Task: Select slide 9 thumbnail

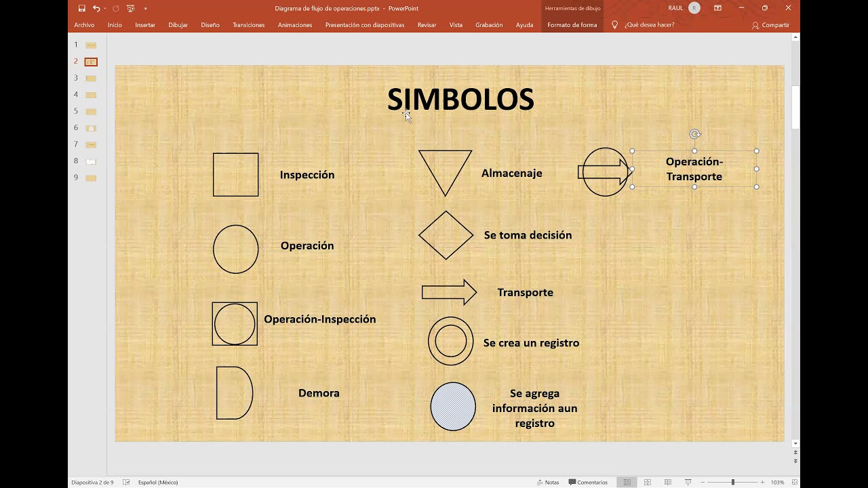Action: [91, 178]
